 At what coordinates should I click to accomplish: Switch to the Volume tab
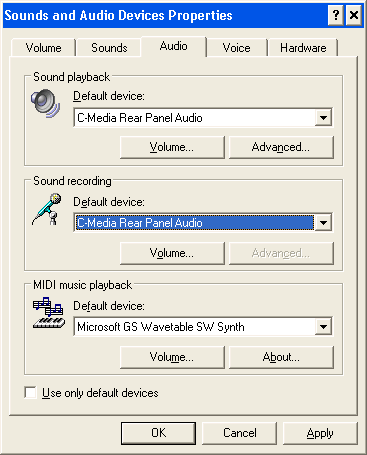43,48
